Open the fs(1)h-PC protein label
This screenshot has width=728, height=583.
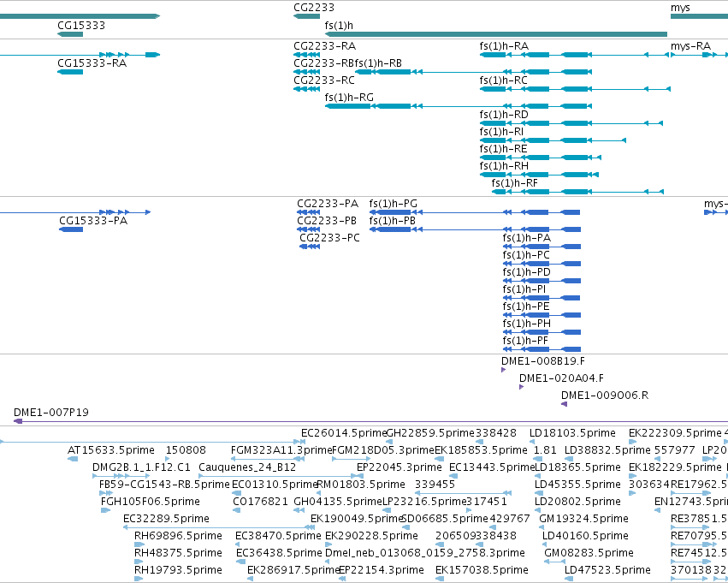[x=526, y=255]
